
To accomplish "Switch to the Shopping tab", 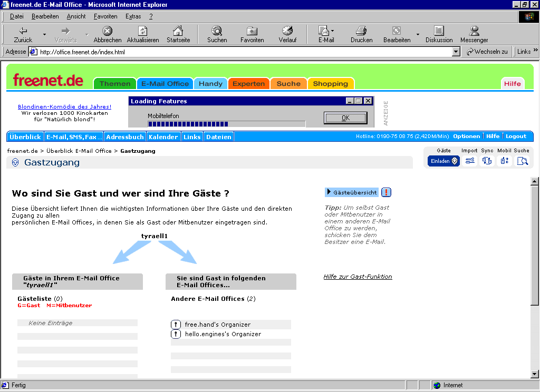I will coord(331,84).
